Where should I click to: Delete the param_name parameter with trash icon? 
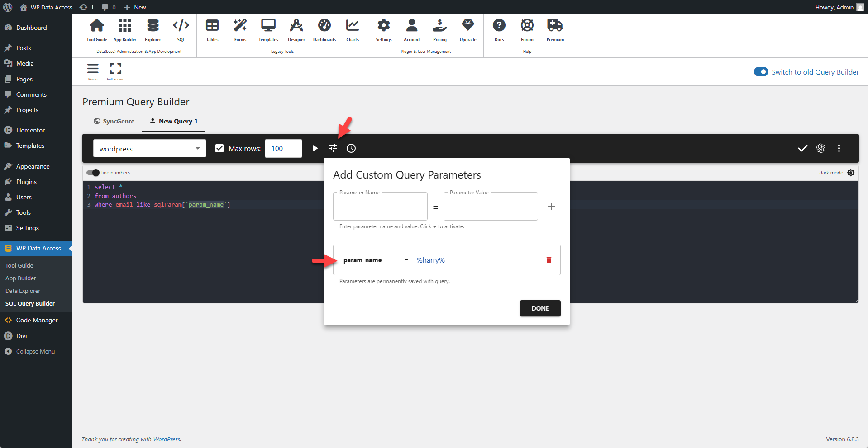tap(549, 260)
